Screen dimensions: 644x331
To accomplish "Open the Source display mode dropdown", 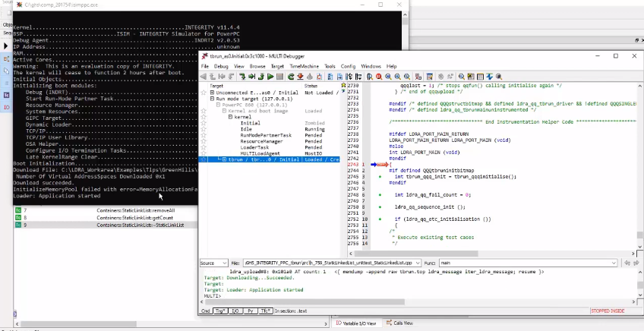I will tap(213, 263).
